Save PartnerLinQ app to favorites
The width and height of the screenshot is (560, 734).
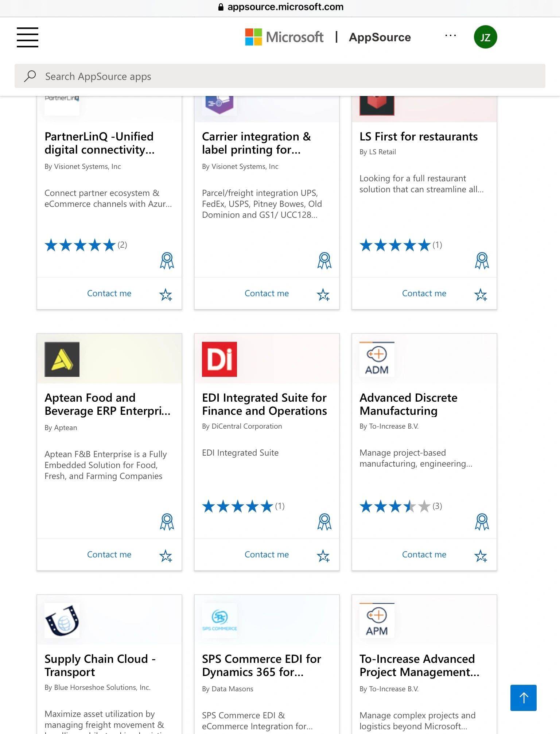[x=166, y=294]
